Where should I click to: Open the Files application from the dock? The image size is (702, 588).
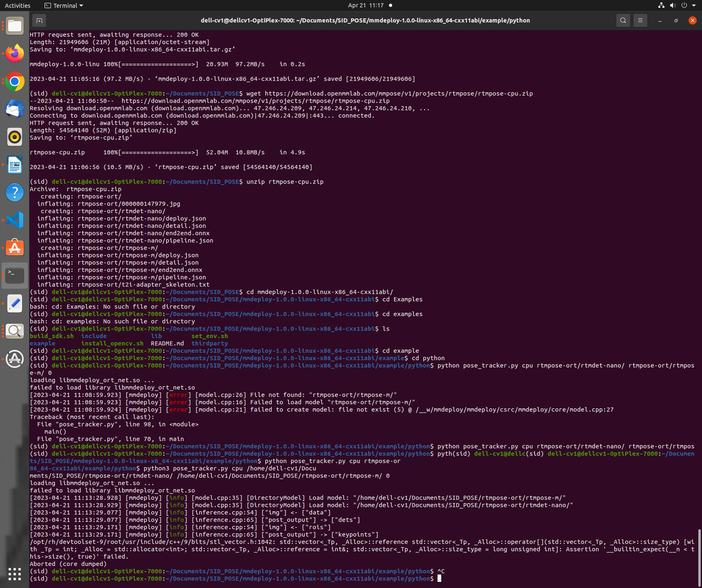[15, 26]
